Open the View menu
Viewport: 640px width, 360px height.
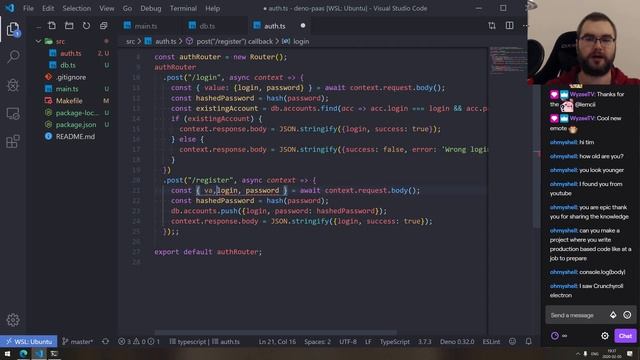107,8
